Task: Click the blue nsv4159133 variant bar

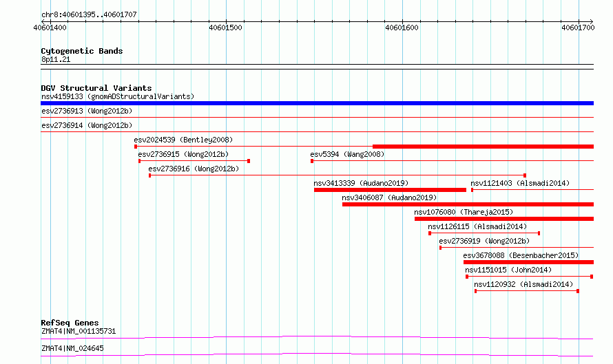Action: click(317, 103)
